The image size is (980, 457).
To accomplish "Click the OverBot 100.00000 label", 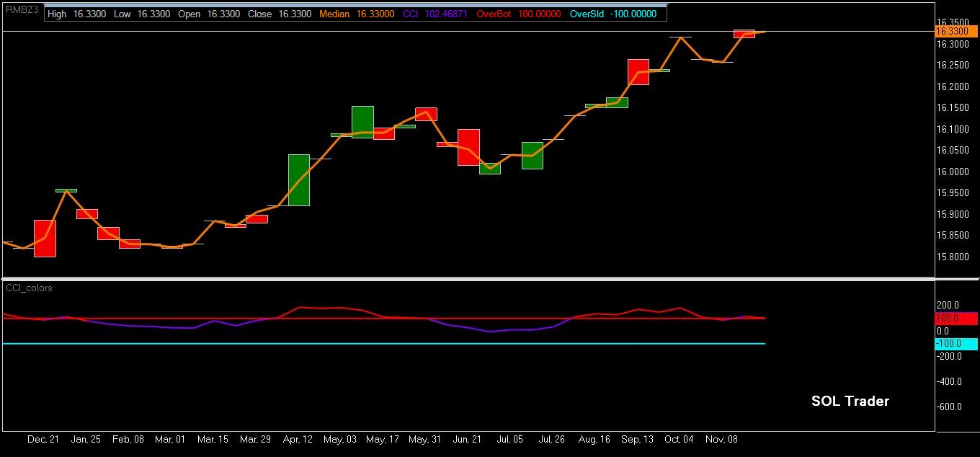I will 518,14.
